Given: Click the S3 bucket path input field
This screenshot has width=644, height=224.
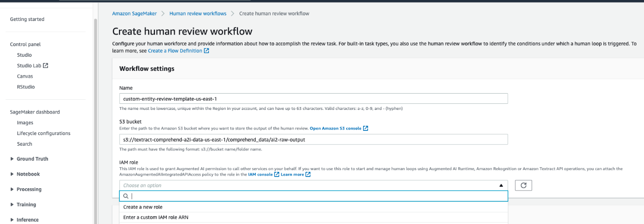Looking at the screenshot, I should pos(313,140).
